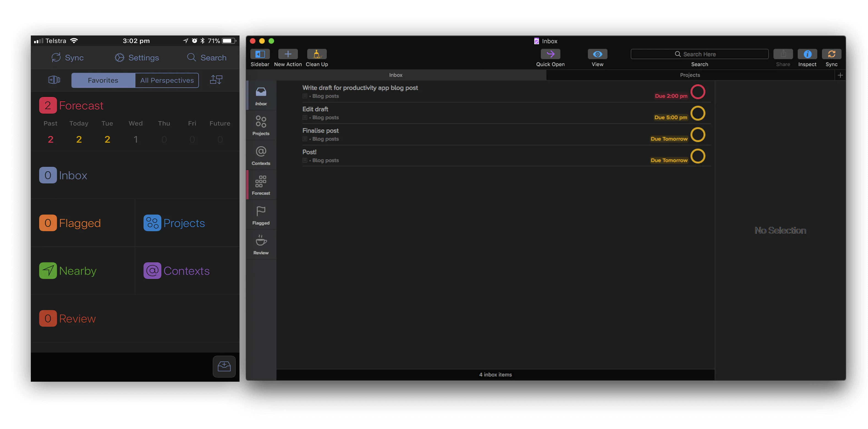Click the '4 inbox items' status text
The image size is (868, 429).
click(x=495, y=374)
